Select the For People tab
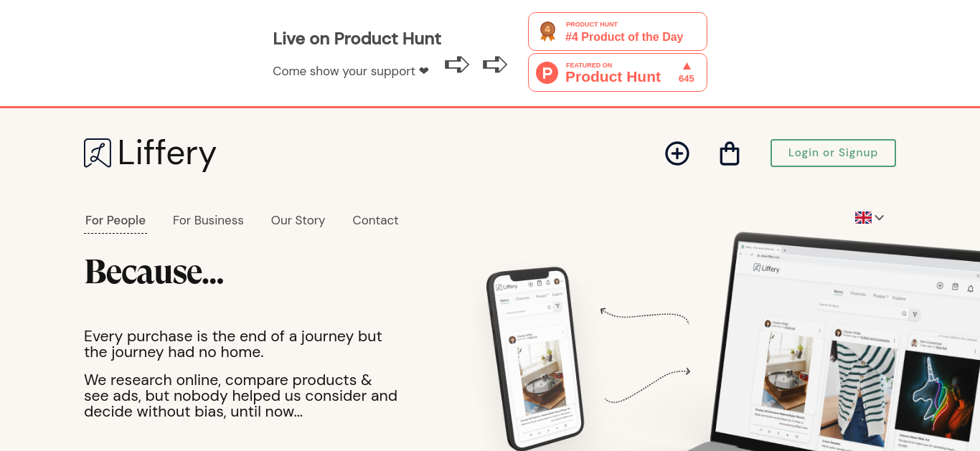The width and height of the screenshot is (980, 451). point(116,220)
